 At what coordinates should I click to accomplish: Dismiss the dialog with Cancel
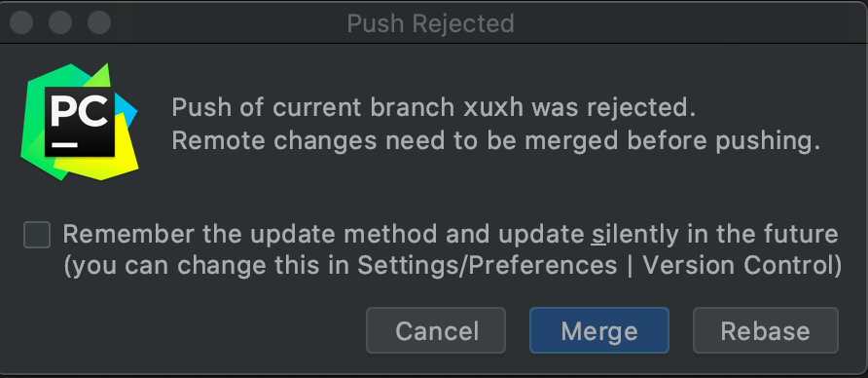(x=436, y=330)
